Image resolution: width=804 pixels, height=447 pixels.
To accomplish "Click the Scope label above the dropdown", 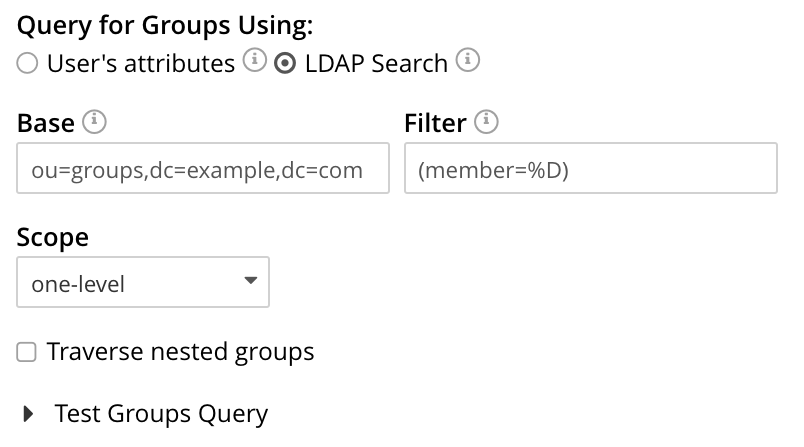I will (x=53, y=238).
